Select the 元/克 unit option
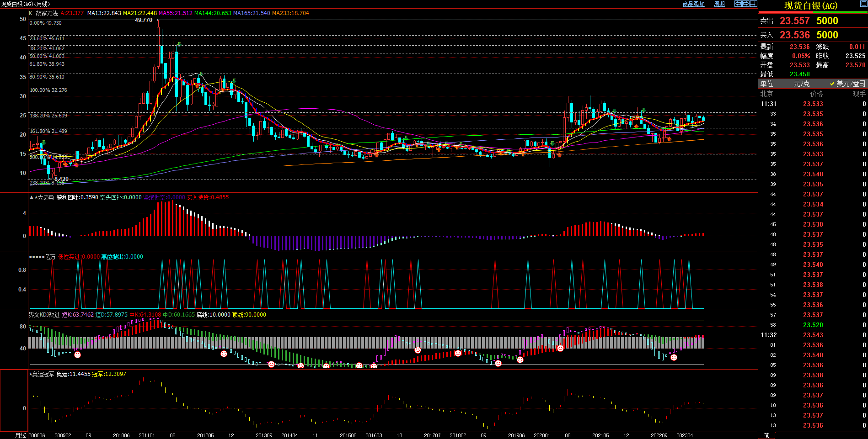868x439 pixels. coord(801,84)
